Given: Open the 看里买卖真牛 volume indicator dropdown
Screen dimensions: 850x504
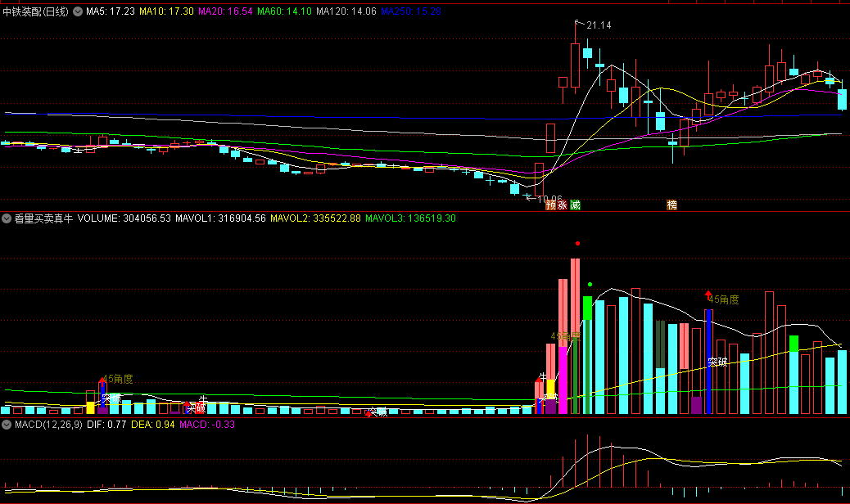Looking at the screenshot, I should click(7, 218).
